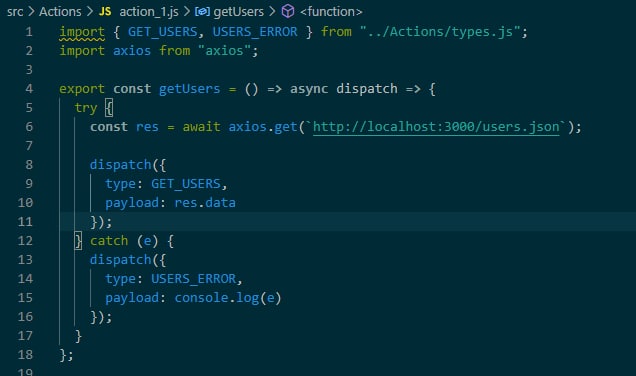
Task: Click the chevron after getUsers breadcrumb
Action: point(273,12)
